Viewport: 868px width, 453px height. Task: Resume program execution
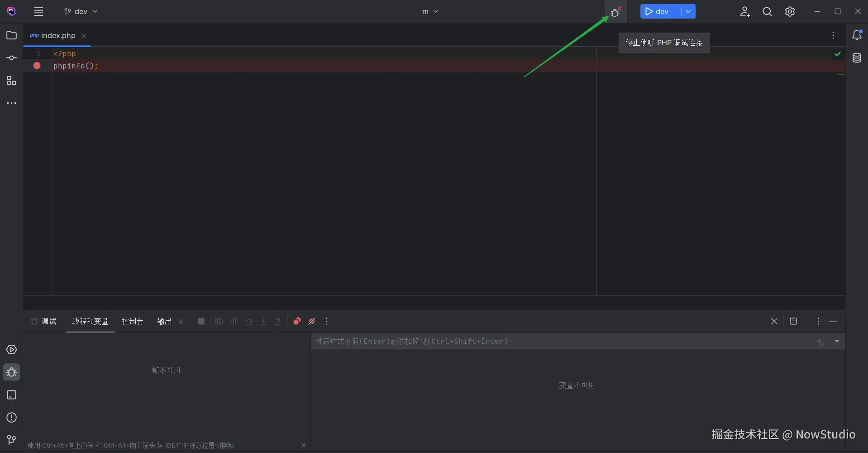point(219,321)
